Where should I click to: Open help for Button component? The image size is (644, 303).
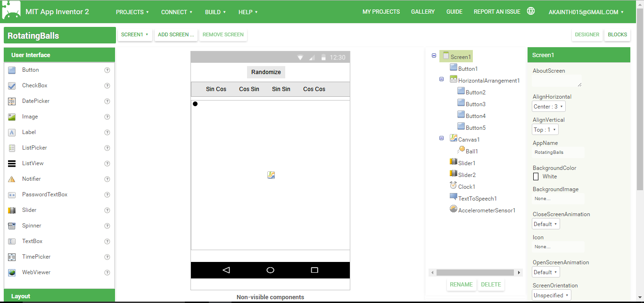[107, 70]
